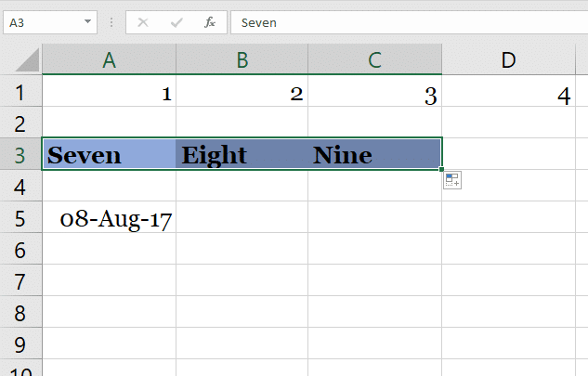Open the Insert Function fx dialog

(x=210, y=21)
